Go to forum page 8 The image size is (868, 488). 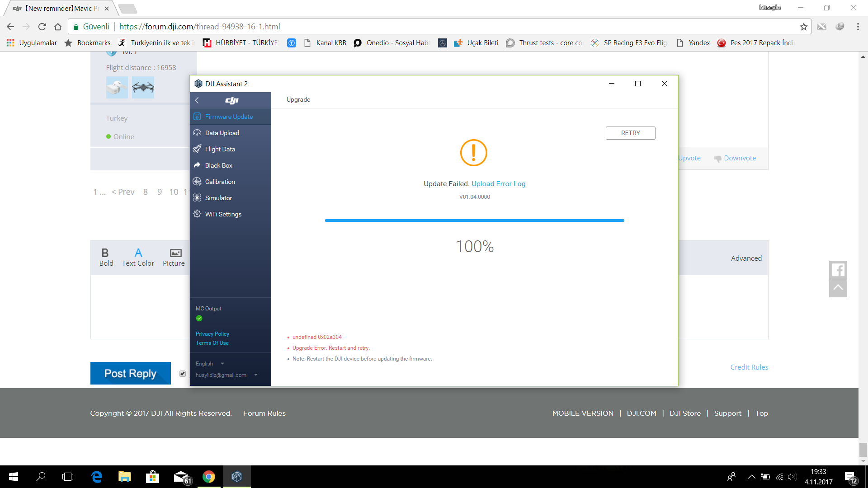146,192
